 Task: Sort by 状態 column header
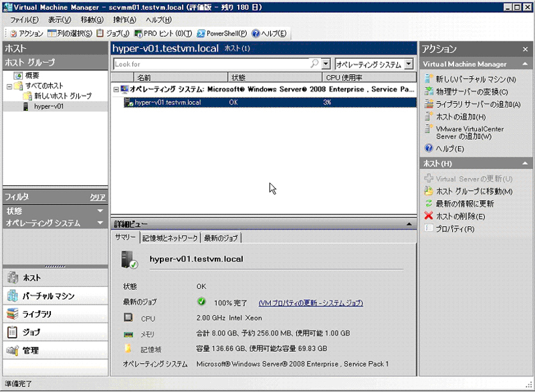click(x=275, y=78)
